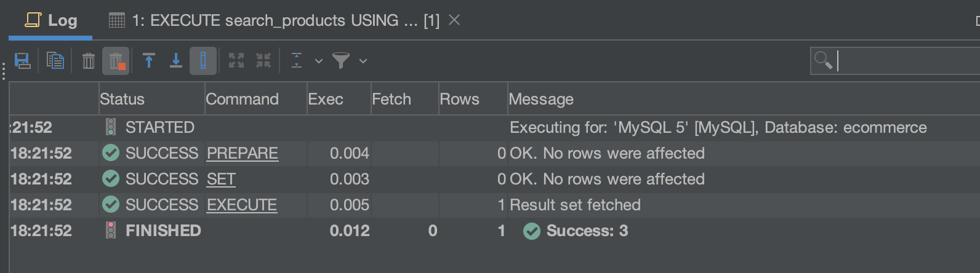This screenshot has height=273, width=980.
Task: Click the PREPARE command link
Action: coord(243,153)
